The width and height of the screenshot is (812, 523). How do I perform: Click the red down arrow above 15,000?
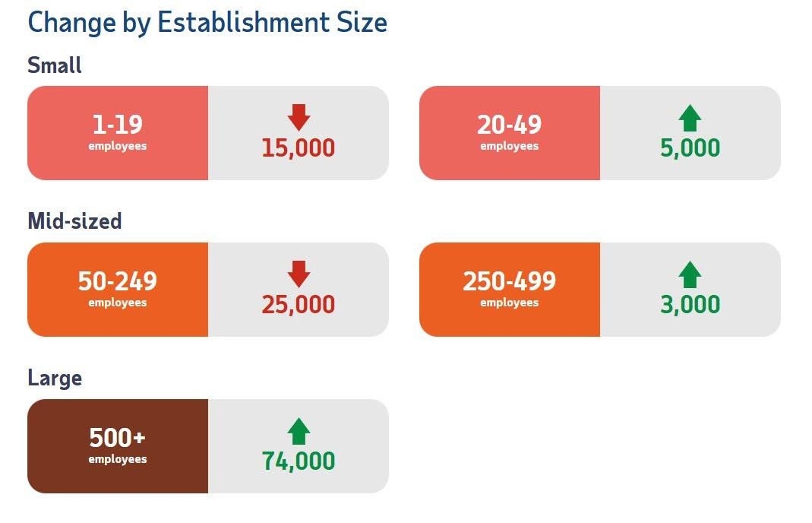pyautogui.click(x=299, y=118)
